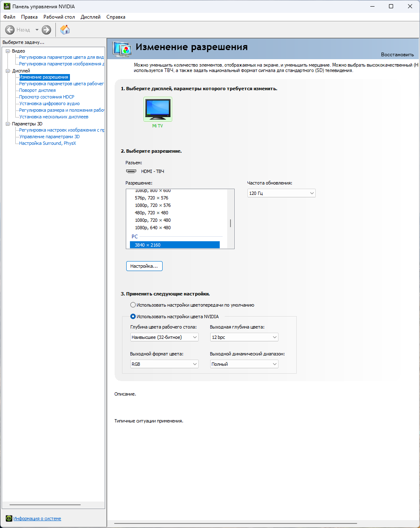Open output color format RGB dropdown
Viewport: 420px width, 528px height.
[x=164, y=364]
